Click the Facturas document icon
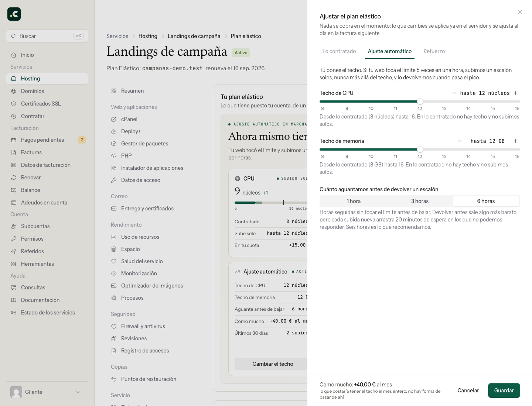This screenshot has width=532, height=406. click(x=14, y=152)
